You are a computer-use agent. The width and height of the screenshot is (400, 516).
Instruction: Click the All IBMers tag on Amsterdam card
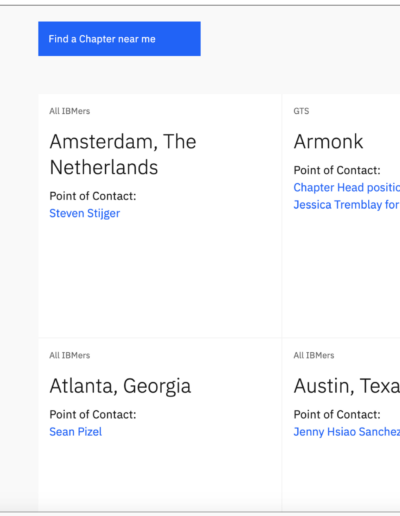tap(70, 111)
